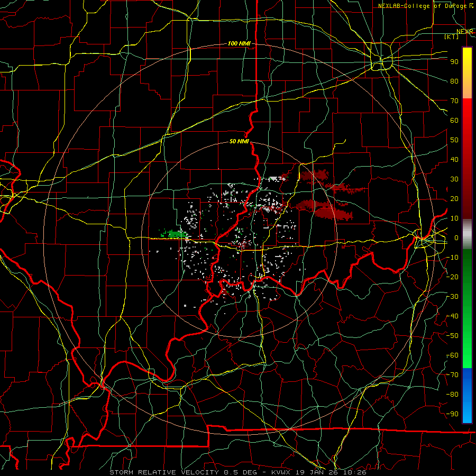The height and width of the screenshot is (476, 476).
Task: Click the 30 value on the velocity scale
Action: (454, 179)
